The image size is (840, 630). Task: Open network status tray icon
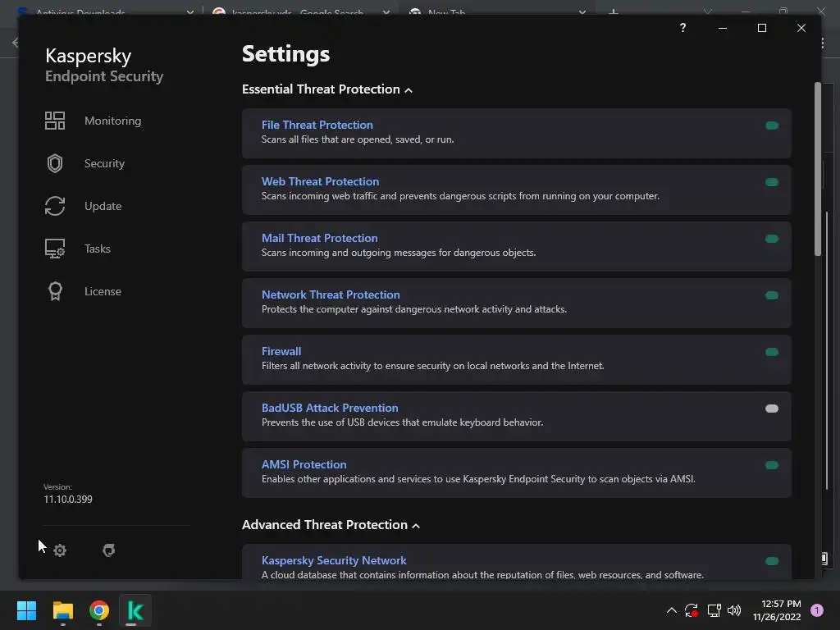coord(714,610)
